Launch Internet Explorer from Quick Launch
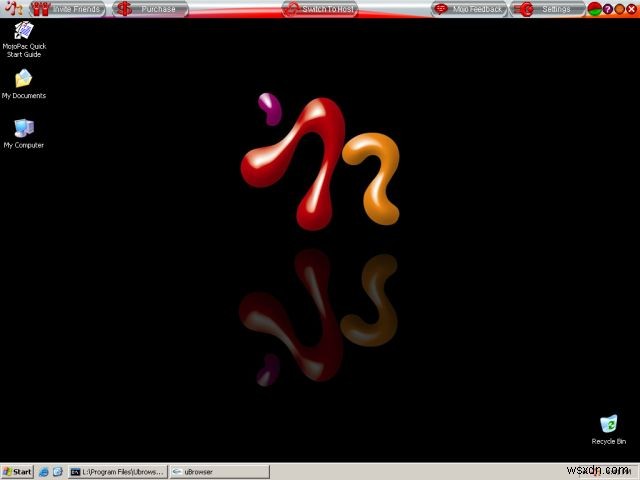640x480 pixels. pyautogui.click(x=44, y=472)
